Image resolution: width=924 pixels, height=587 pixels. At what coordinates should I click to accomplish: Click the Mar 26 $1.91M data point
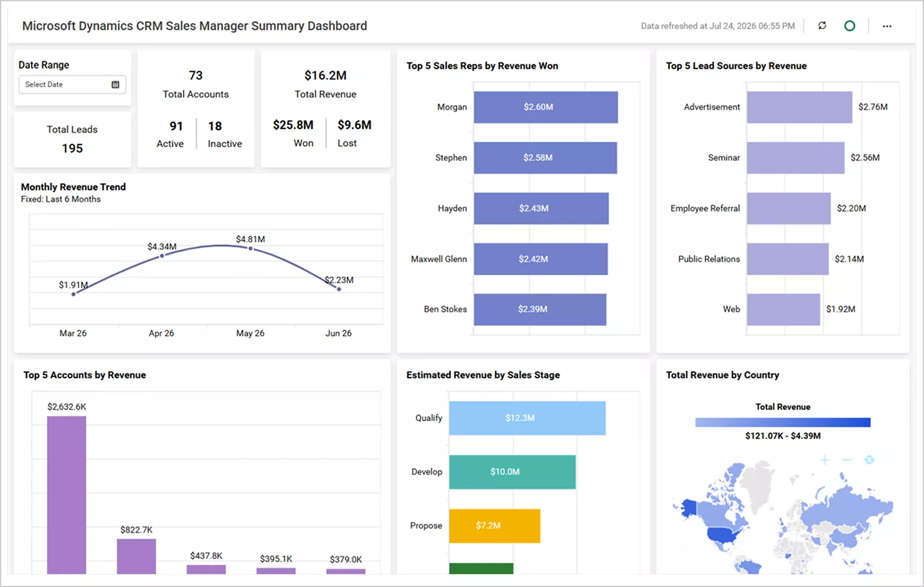click(73, 294)
